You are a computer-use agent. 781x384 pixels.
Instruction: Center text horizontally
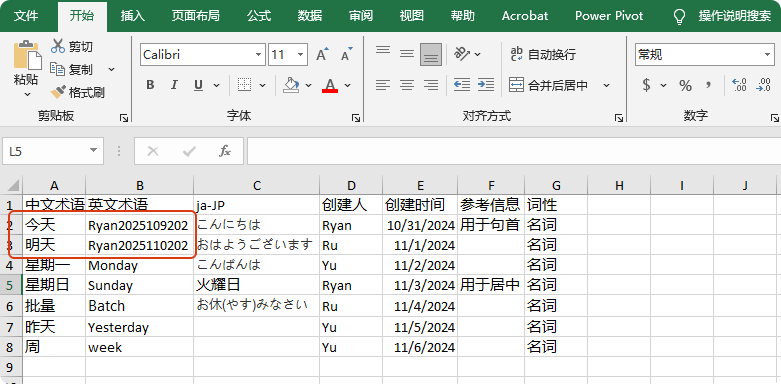tap(407, 85)
